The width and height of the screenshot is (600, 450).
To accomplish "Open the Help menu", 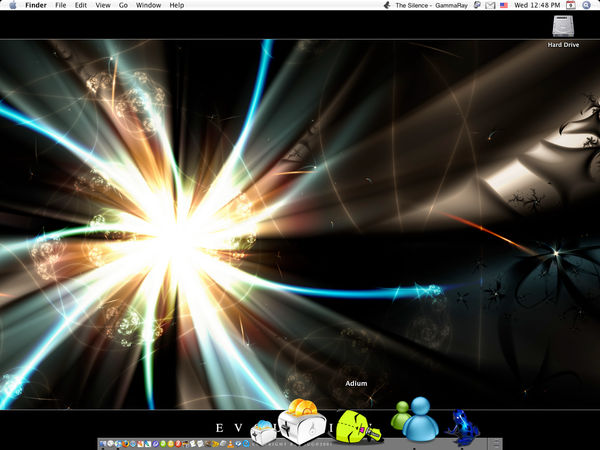I will [177, 5].
